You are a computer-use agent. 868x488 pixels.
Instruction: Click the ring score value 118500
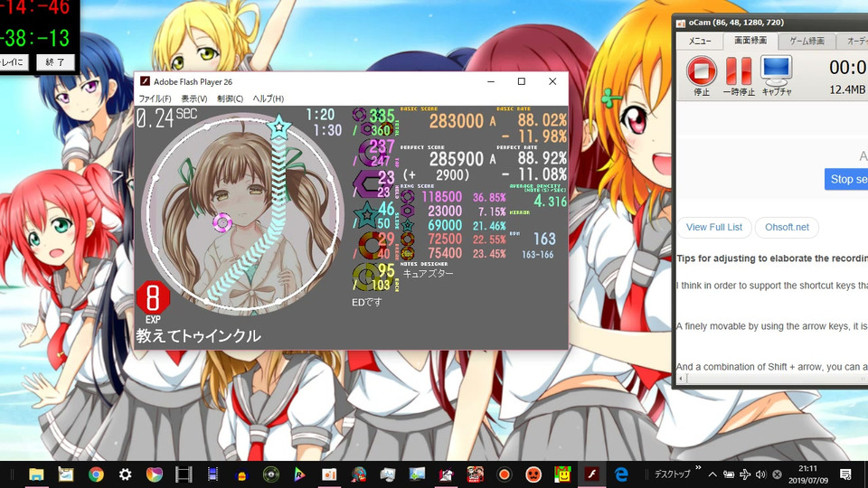(x=442, y=197)
